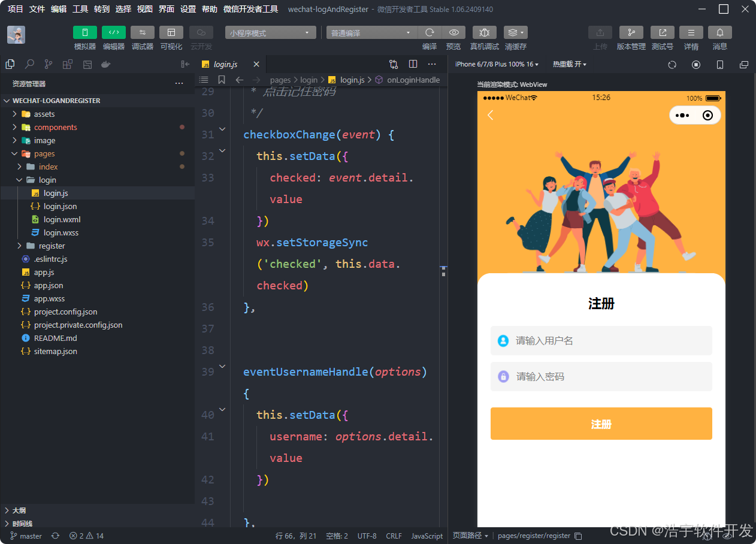Click the compare changes editor icon

pyautogui.click(x=394, y=64)
